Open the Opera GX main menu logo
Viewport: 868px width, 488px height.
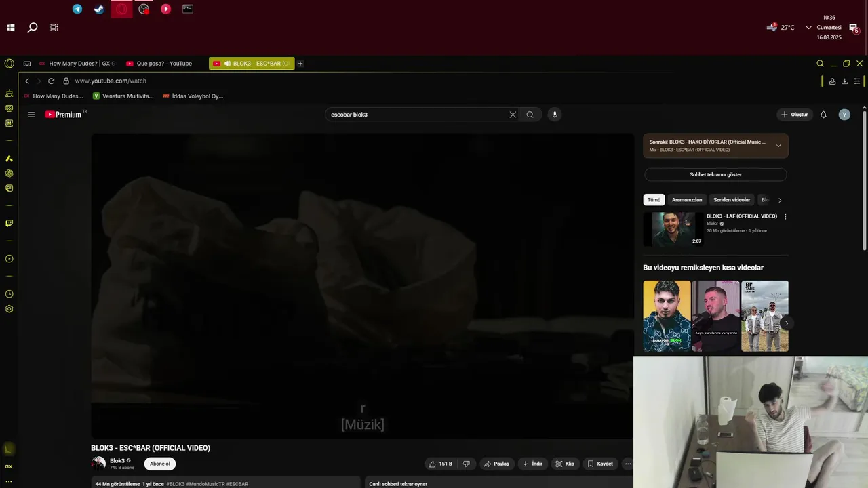click(x=9, y=64)
